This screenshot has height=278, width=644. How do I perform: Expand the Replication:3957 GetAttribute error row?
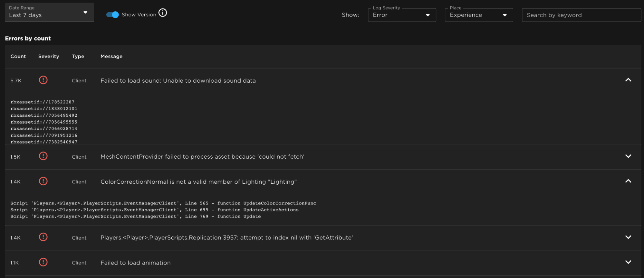[628, 237]
